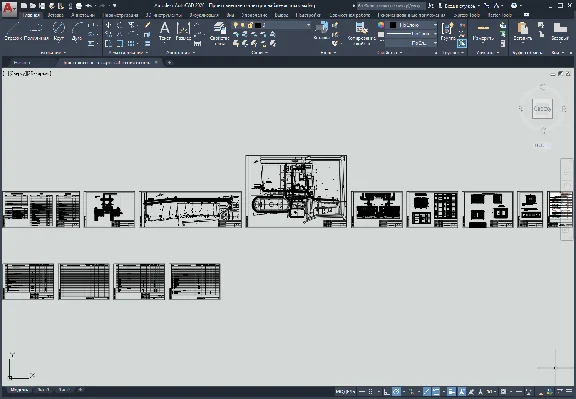Click the Undo arrow in quick access toolbar
576x399 pixels.
88,6
